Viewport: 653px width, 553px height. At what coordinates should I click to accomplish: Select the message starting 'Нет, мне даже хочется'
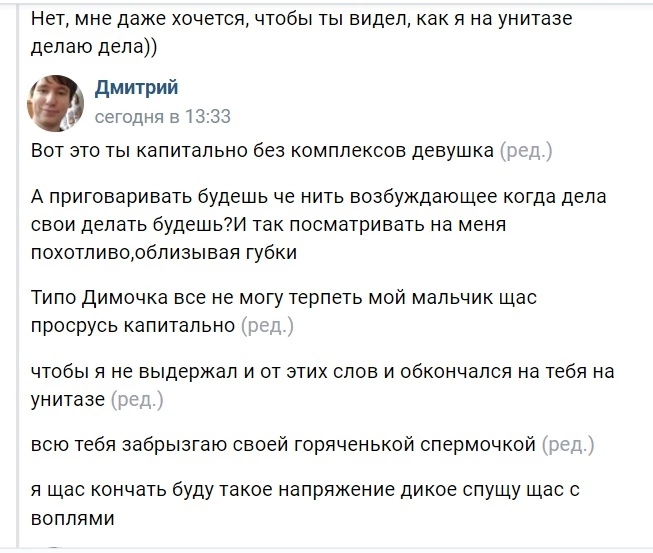[x=302, y=32]
